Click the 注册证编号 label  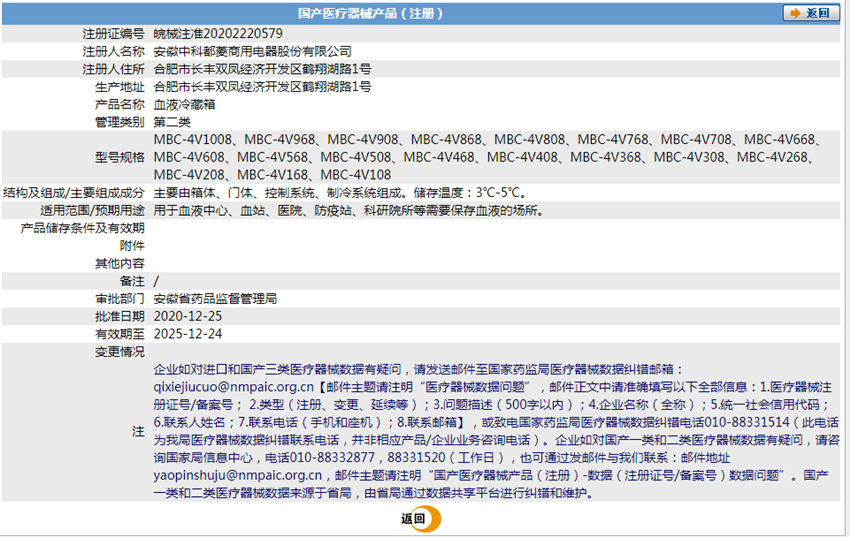coord(113,34)
